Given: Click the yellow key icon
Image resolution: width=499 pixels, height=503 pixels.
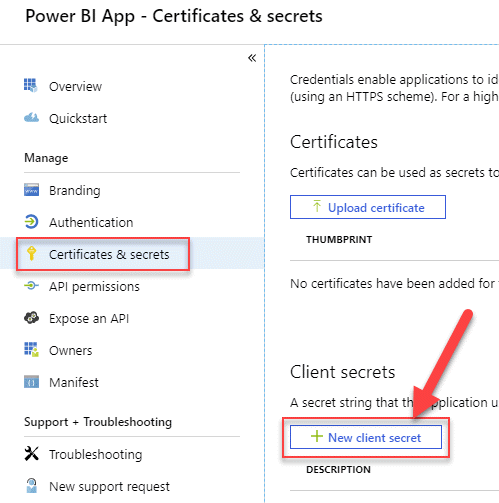Looking at the screenshot, I should click(31, 253).
